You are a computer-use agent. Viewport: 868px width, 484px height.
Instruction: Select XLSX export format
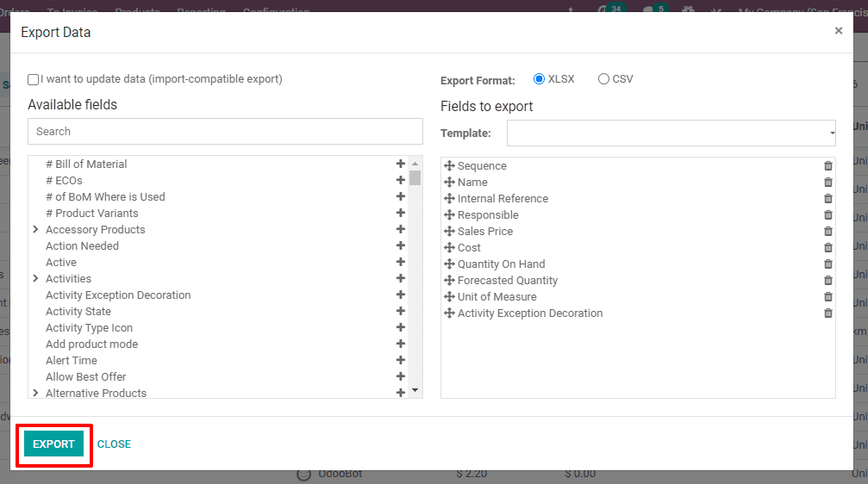click(540, 79)
